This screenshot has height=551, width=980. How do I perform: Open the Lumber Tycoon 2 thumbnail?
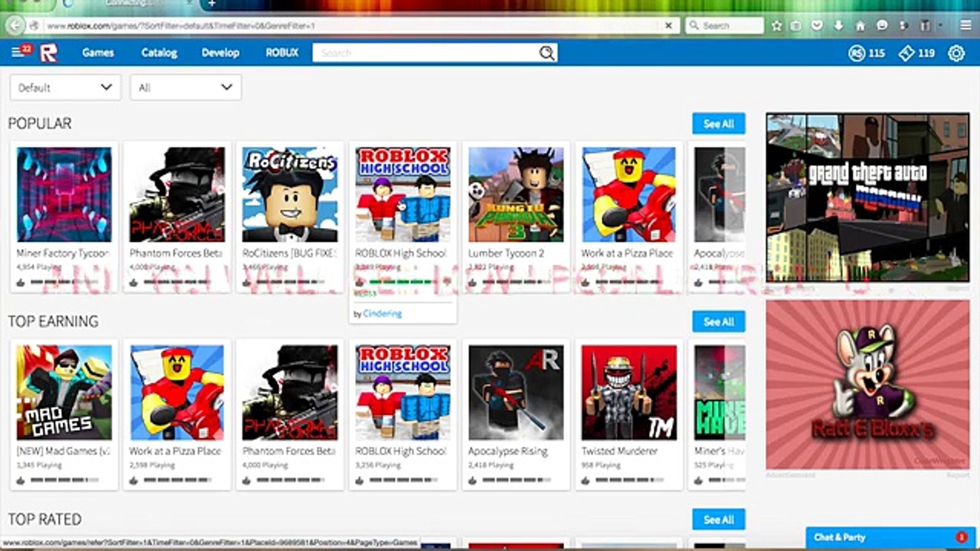(x=516, y=194)
